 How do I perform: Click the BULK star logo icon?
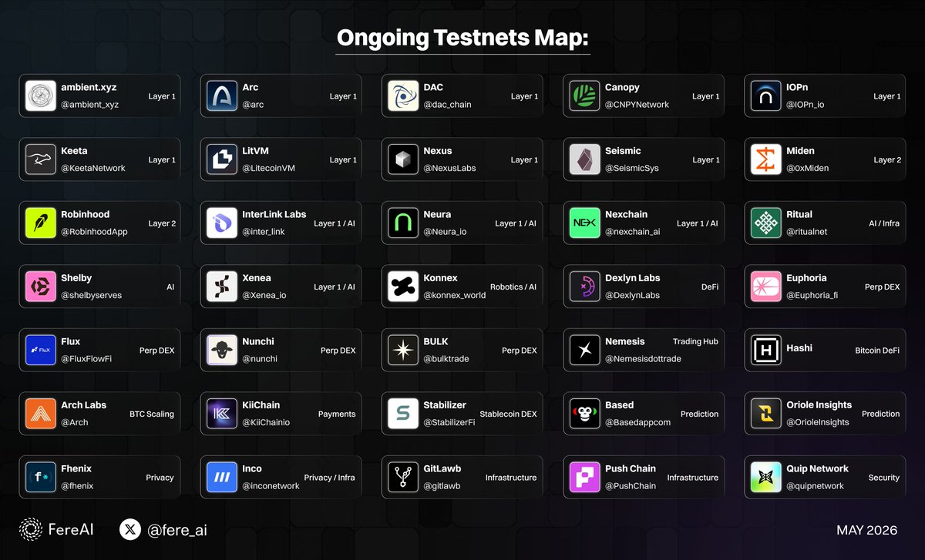pos(403,350)
